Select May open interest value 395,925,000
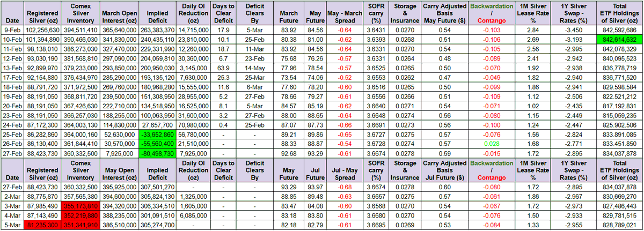The image size is (644, 231). point(118,187)
